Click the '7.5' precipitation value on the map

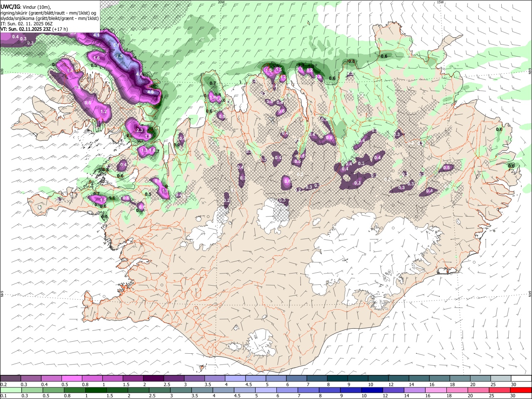pyautogui.click(x=119, y=56)
